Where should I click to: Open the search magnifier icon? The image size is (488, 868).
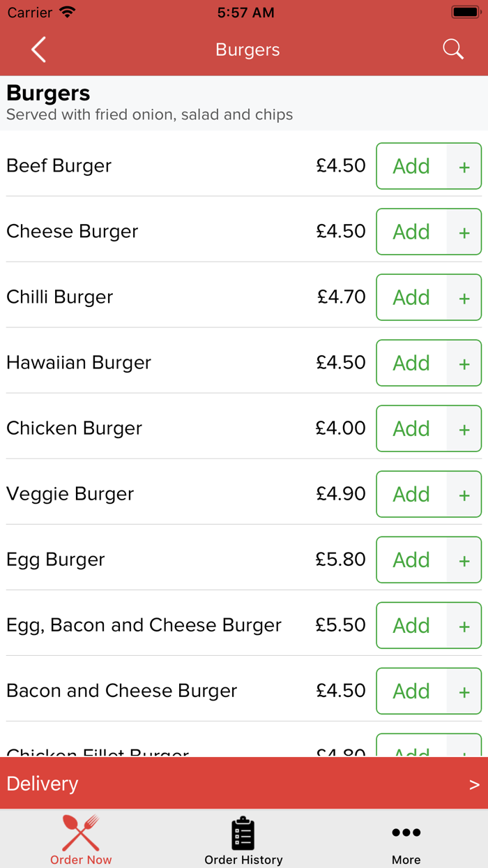click(x=453, y=49)
